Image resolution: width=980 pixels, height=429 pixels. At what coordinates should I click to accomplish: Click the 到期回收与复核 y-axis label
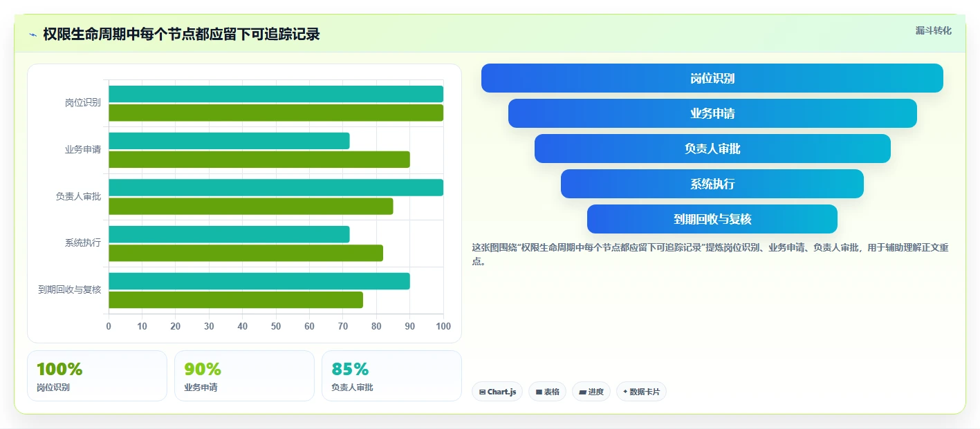[70, 289]
